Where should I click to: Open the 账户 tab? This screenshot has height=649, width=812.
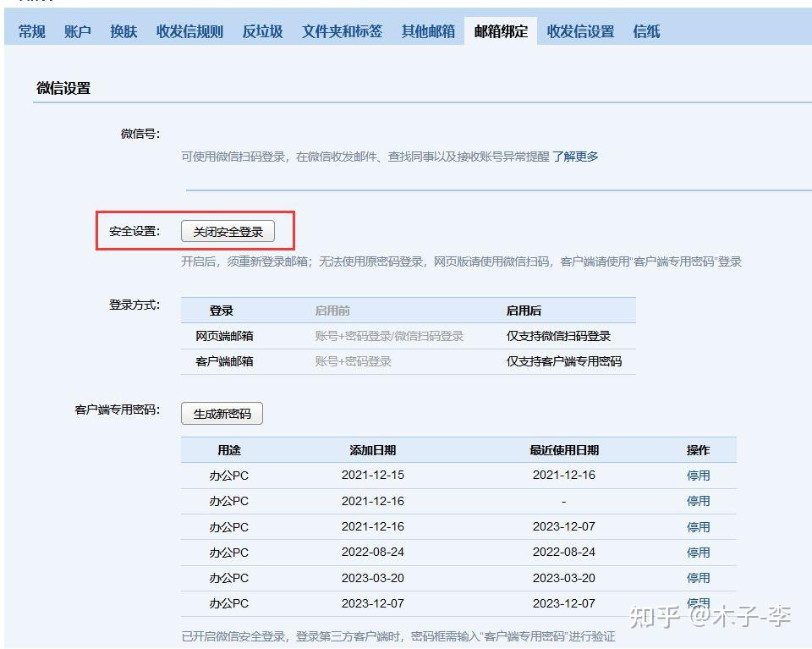point(77,31)
